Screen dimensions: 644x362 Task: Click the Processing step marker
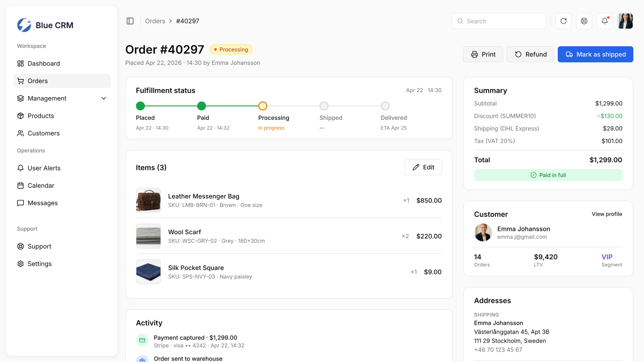click(x=263, y=106)
